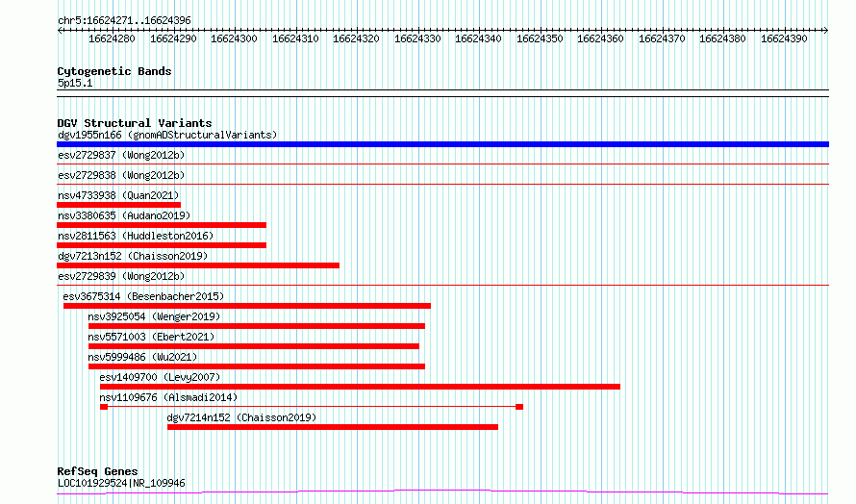Screen dimensions: 856x504
Task: Click the red bar of dgv7214n152
Action: [x=333, y=427]
